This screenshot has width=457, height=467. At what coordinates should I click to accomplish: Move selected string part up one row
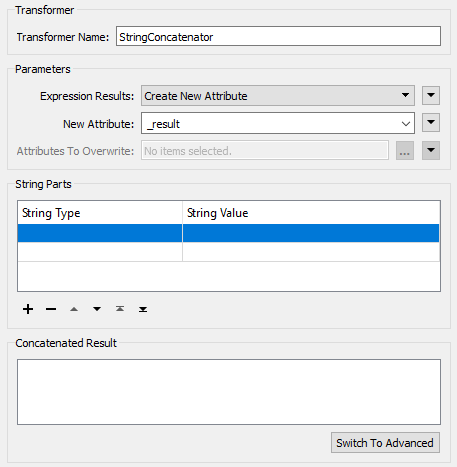tap(74, 309)
